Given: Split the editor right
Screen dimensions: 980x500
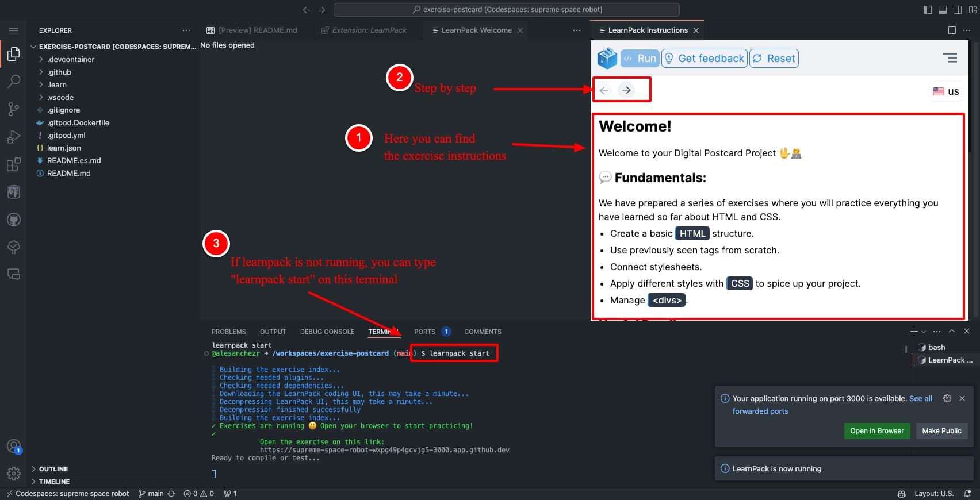Looking at the screenshot, I should coord(952,30).
